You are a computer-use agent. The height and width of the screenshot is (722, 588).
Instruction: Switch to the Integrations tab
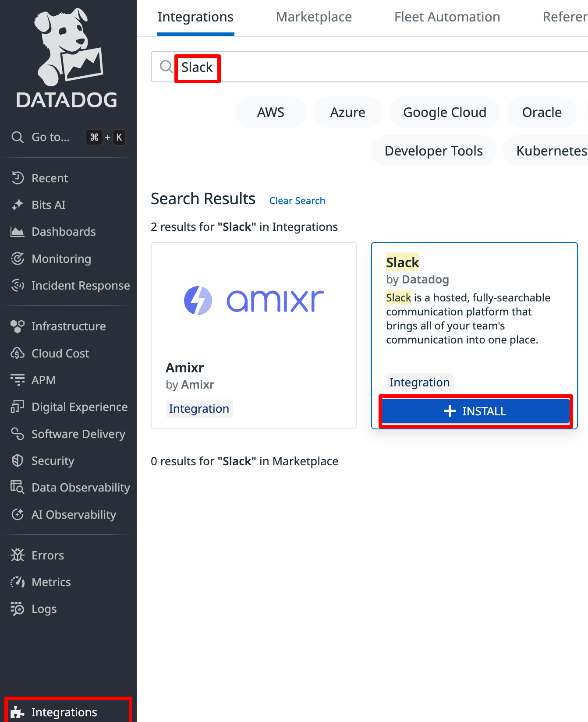[x=195, y=17]
